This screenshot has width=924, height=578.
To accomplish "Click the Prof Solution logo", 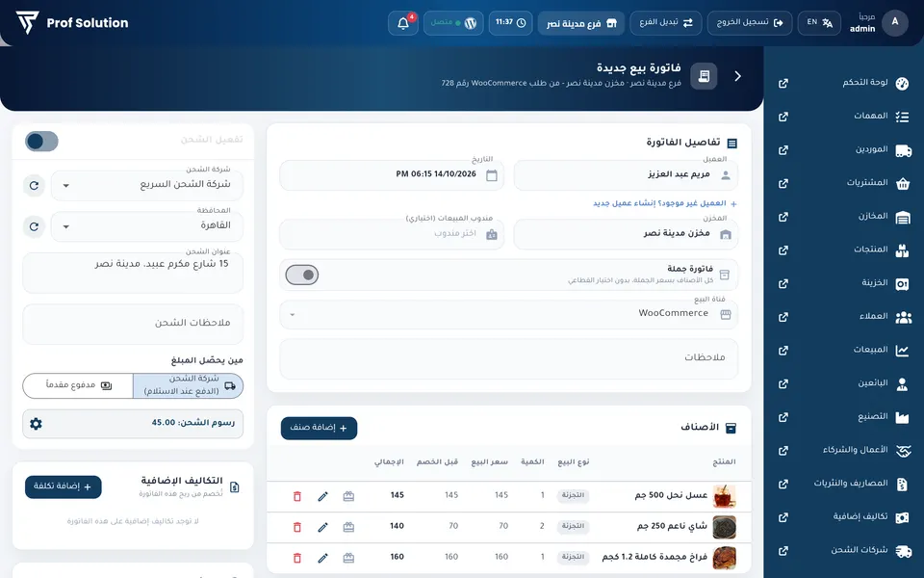I will [x=72, y=23].
